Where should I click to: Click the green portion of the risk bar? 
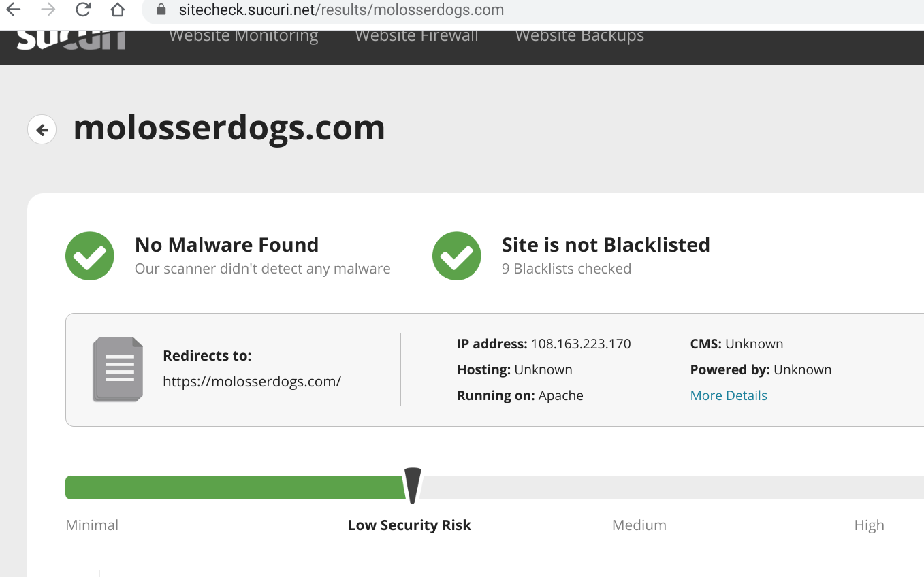[x=232, y=487]
